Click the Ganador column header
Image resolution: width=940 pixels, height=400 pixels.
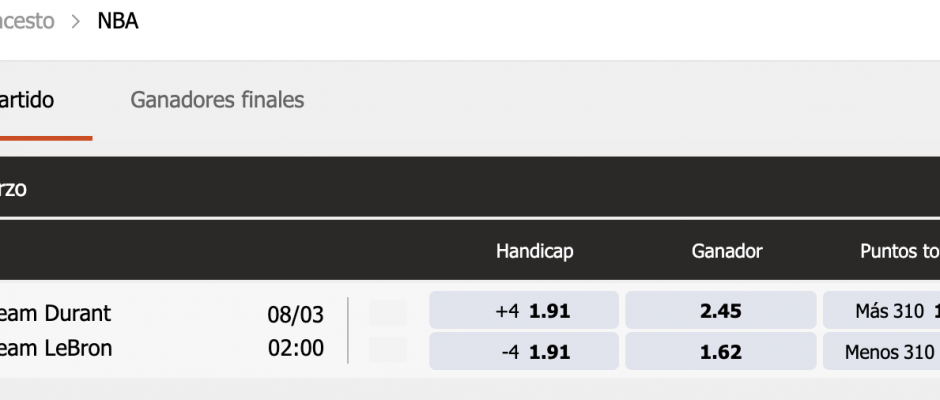[727, 251]
